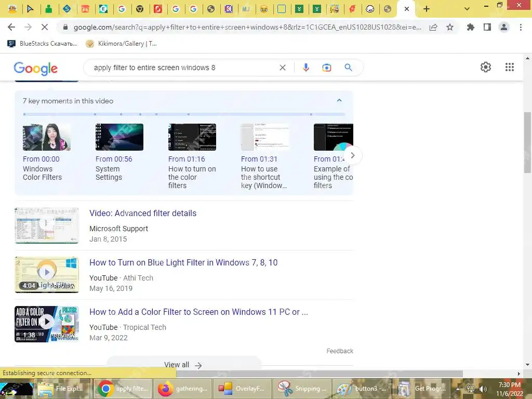The width and height of the screenshot is (532, 399).
Task: Click the forward navigation arrow
Action: click(28, 27)
